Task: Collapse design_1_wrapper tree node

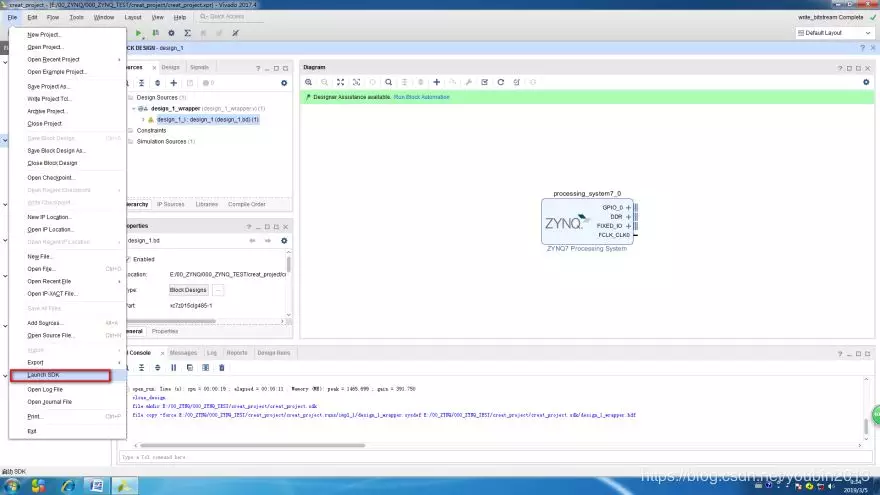Action: 134,109
